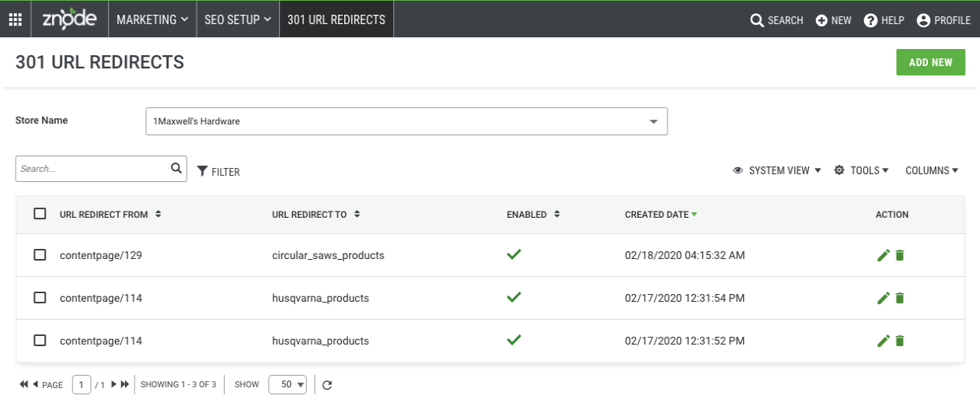Click the edit pencil for circular_saws_products redirect
The height and width of the screenshot is (406, 980).
pos(883,255)
